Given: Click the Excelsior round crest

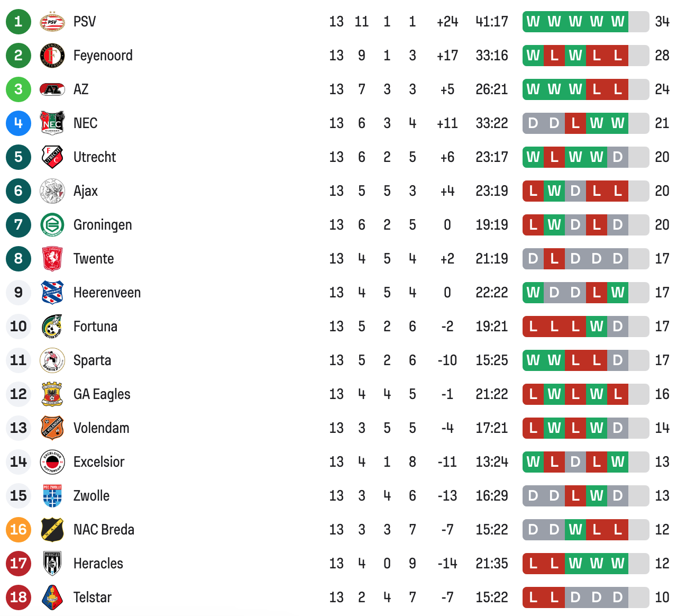Looking at the screenshot, I should 52,462.
